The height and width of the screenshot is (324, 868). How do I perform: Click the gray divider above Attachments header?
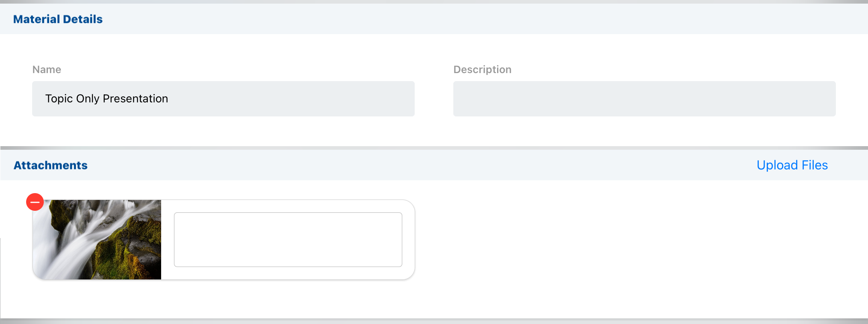(434, 148)
